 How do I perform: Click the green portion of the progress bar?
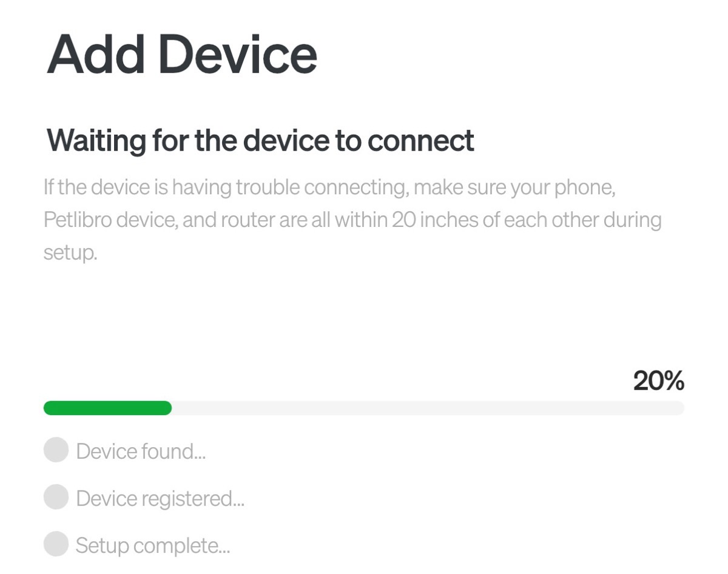106,408
